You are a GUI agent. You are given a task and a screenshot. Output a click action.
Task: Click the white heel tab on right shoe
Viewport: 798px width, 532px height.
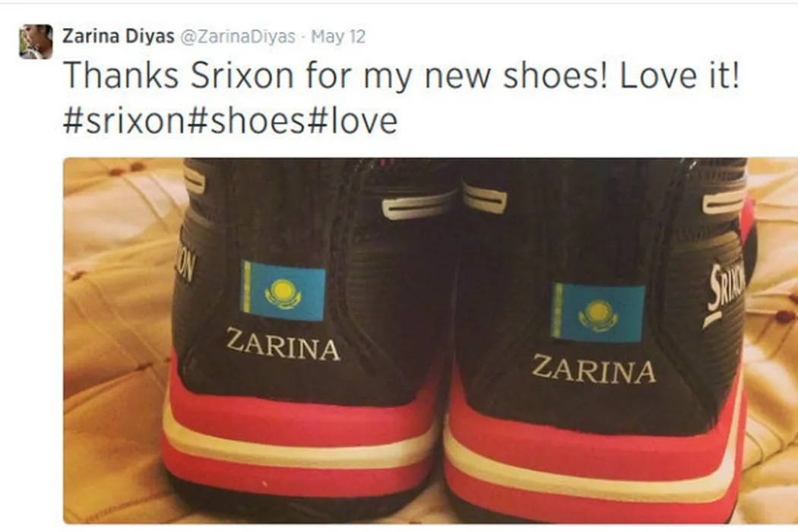pyautogui.click(x=485, y=198)
